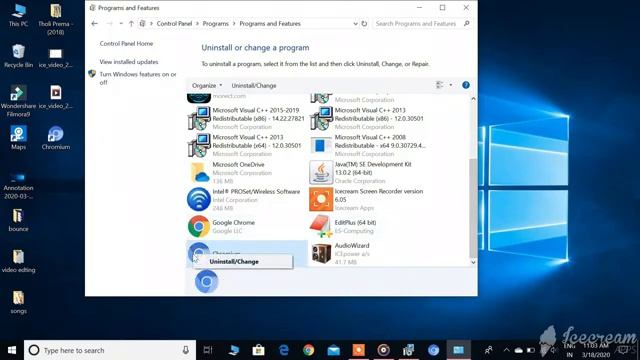Select Icecream Screen Recorder icon
Image resolution: width=640 pixels, height=360 pixels.
tap(321, 199)
